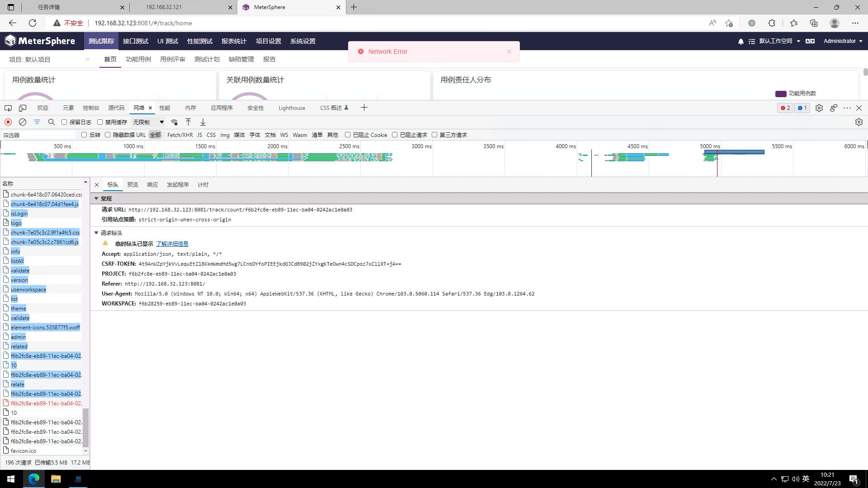Image resolution: width=868 pixels, height=488 pixels.
Task: Stop recording the network log
Action: (x=8, y=122)
